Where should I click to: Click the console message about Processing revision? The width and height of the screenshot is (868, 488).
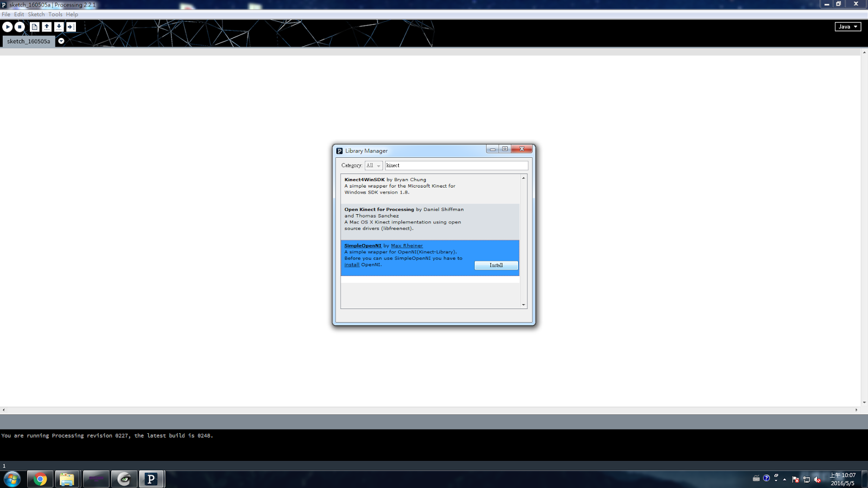pyautogui.click(x=107, y=435)
